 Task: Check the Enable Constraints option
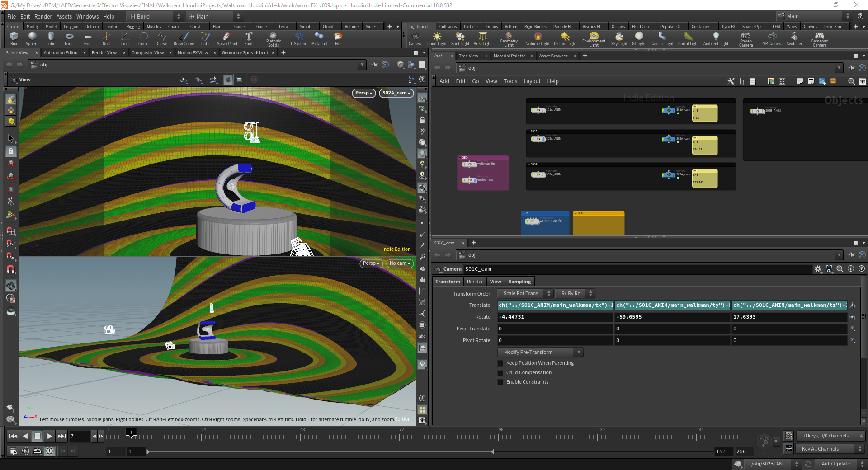pyautogui.click(x=500, y=382)
